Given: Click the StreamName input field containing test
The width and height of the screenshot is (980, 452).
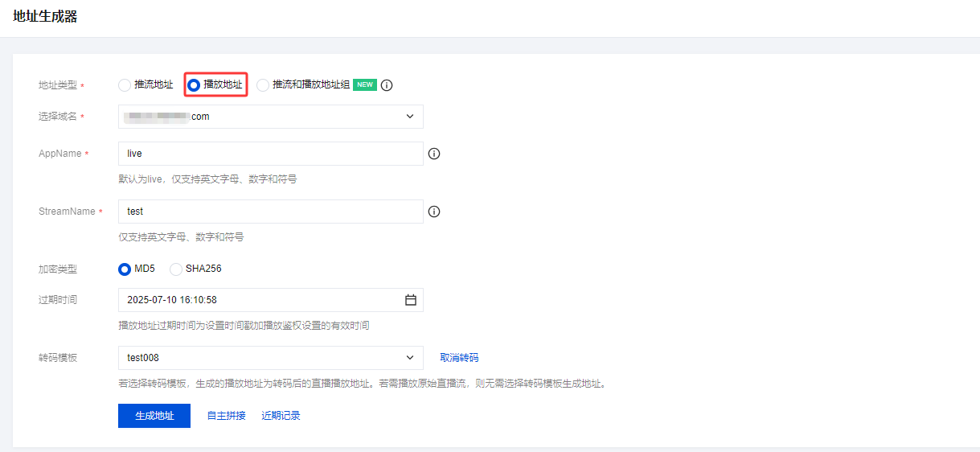Looking at the screenshot, I should [270, 212].
